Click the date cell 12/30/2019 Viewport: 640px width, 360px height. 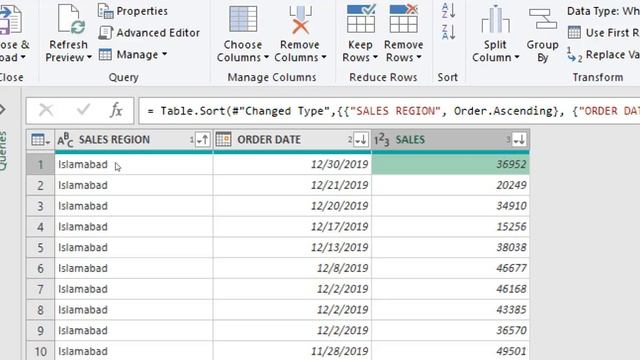tap(292, 164)
